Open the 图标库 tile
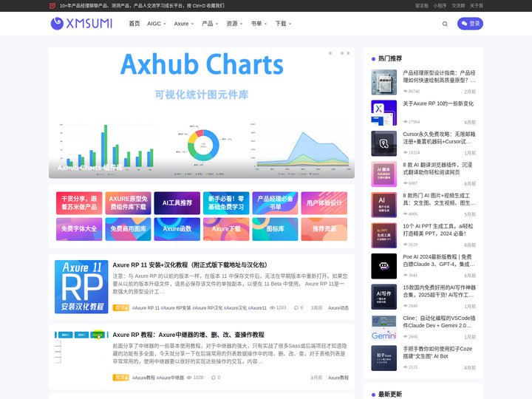 point(275,229)
